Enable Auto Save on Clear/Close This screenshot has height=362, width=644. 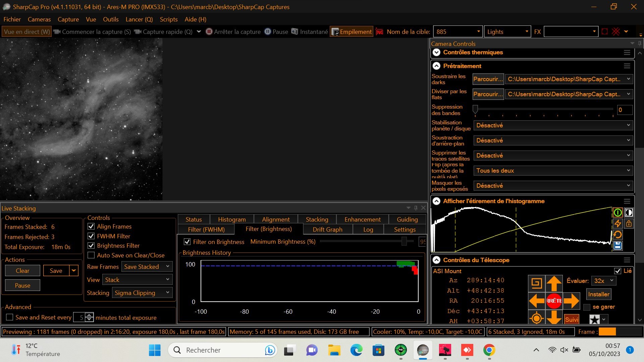point(91,255)
